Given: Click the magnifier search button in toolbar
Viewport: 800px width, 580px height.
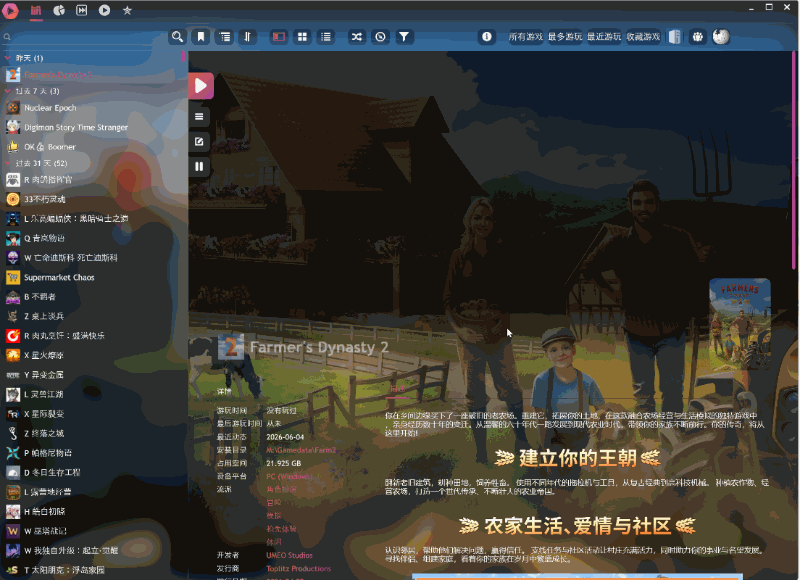Looking at the screenshot, I should pyautogui.click(x=177, y=37).
